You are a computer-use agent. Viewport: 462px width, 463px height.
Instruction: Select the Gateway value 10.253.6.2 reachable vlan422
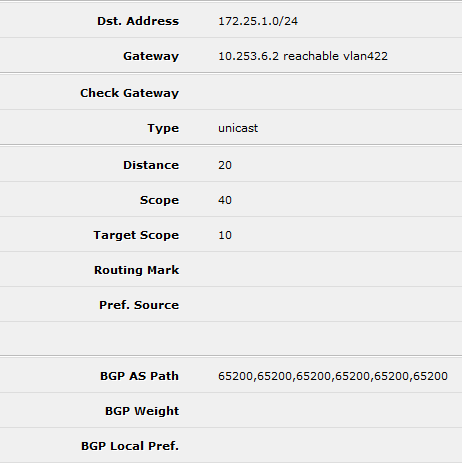point(303,56)
